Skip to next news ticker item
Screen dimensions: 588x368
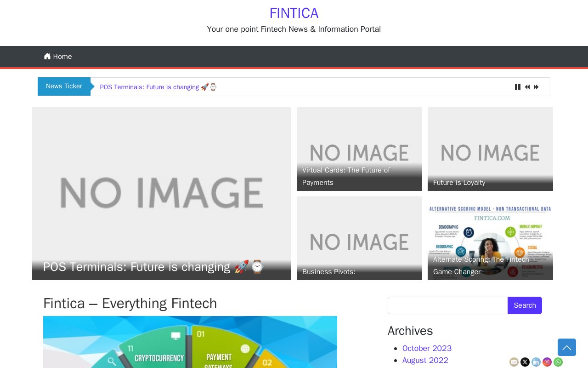[536, 87]
